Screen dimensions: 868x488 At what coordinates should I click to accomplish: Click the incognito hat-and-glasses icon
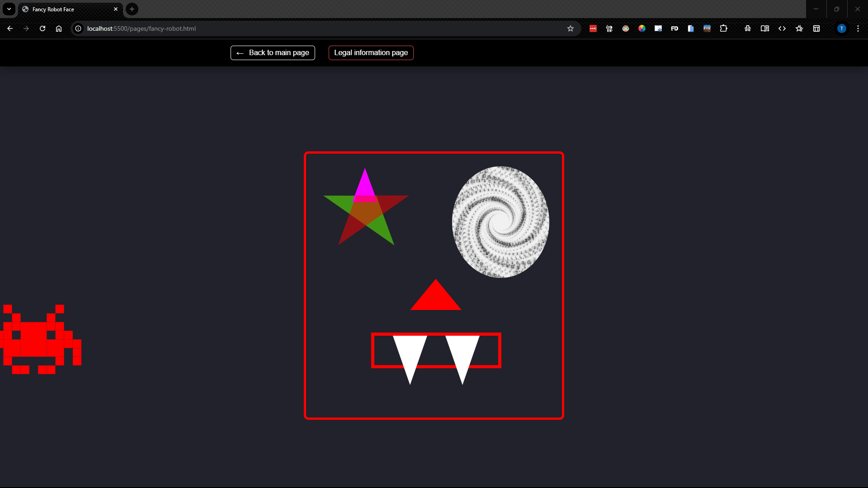point(748,28)
